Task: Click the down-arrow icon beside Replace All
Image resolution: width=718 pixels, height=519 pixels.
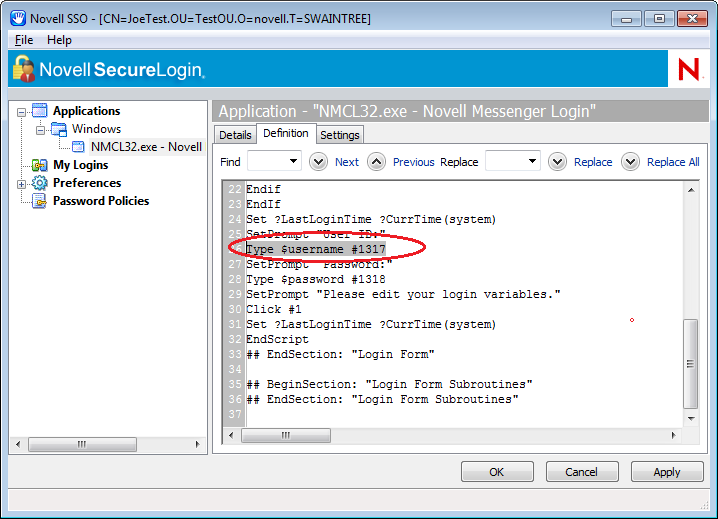Action: (631, 162)
